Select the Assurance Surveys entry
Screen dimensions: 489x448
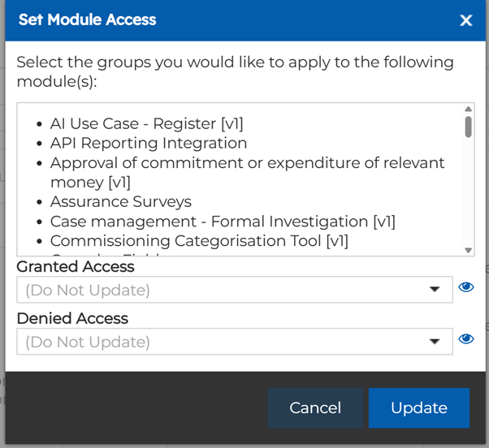coord(120,202)
